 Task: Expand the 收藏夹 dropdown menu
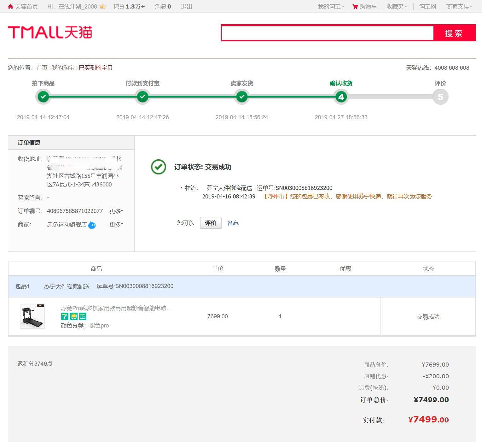tap(397, 7)
